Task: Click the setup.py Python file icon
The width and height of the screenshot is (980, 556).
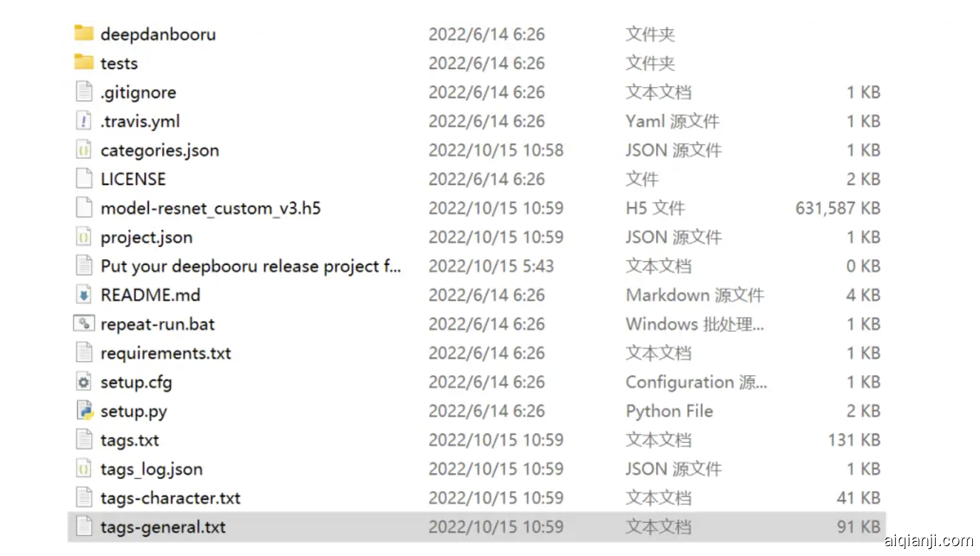Action: click(84, 411)
